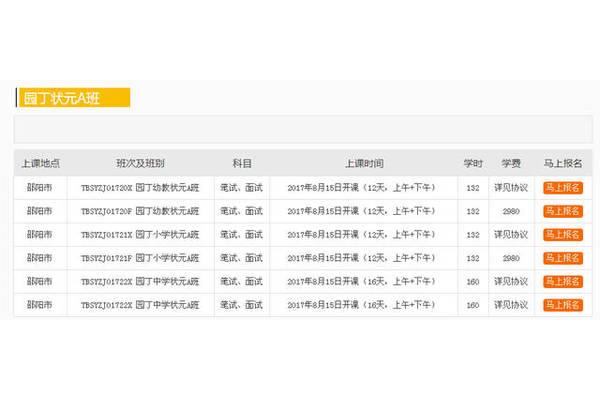
Task: Click the 班次及班别 column header
Action: (140, 163)
